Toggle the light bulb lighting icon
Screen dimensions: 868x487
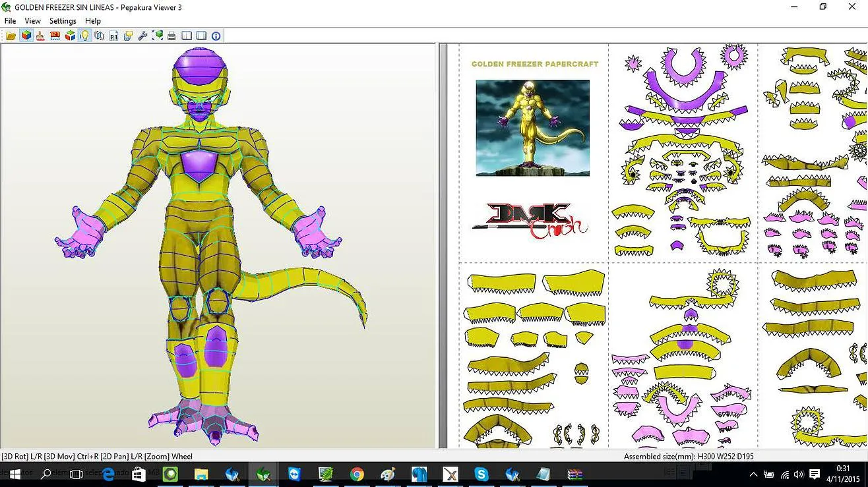coord(84,36)
